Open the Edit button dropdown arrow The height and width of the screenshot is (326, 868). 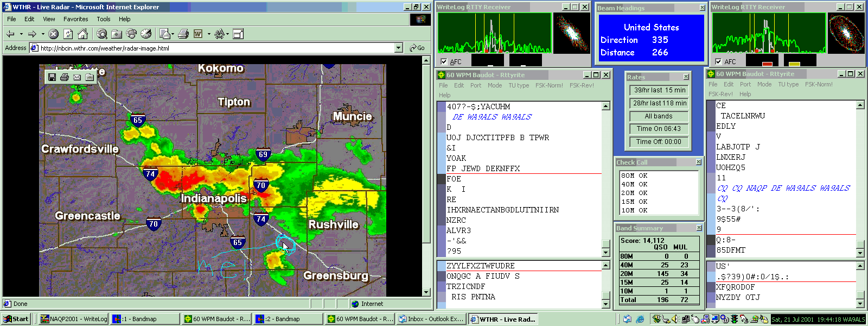pyautogui.click(x=208, y=34)
